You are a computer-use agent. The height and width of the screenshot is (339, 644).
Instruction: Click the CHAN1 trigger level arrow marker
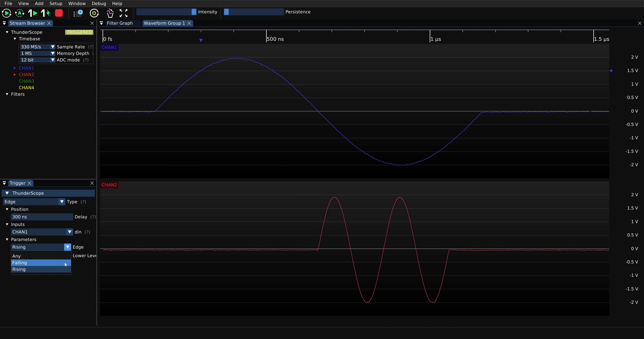coord(611,71)
